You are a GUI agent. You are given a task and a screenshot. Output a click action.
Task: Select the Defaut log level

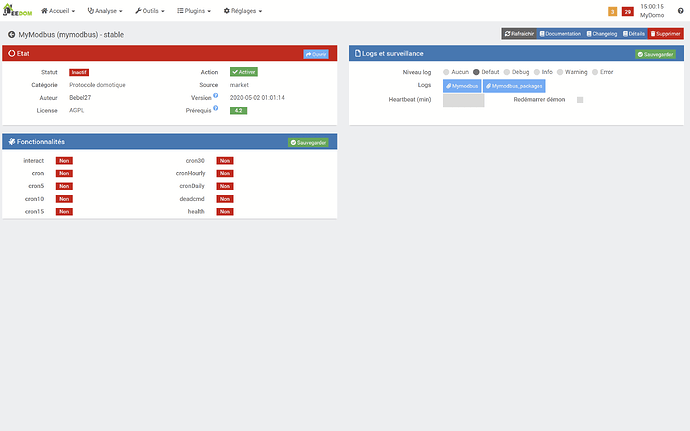point(476,72)
